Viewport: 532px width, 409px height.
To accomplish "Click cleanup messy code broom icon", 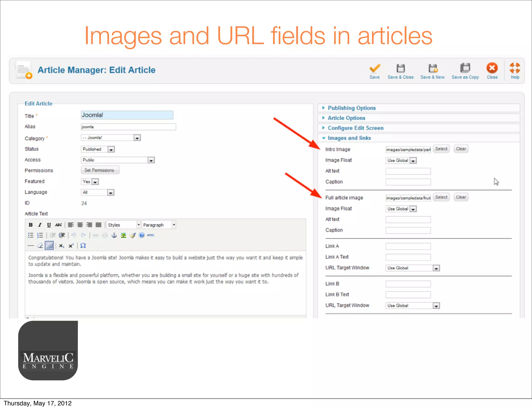I will click(x=133, y=235).
